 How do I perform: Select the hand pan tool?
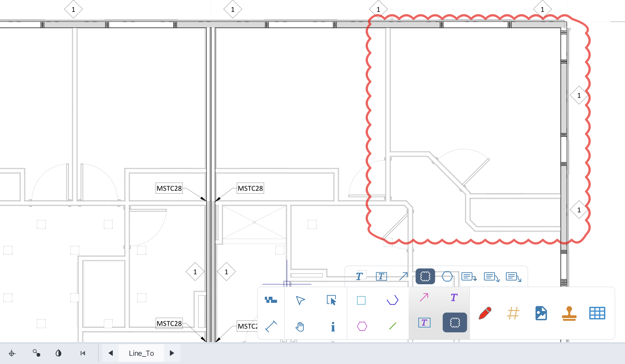click(x=300, y=327)
